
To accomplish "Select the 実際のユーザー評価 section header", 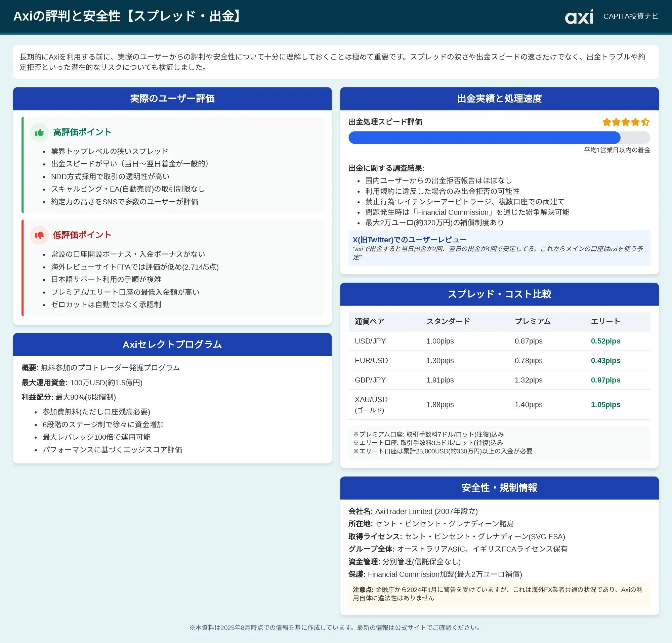I will coord(172,99).
